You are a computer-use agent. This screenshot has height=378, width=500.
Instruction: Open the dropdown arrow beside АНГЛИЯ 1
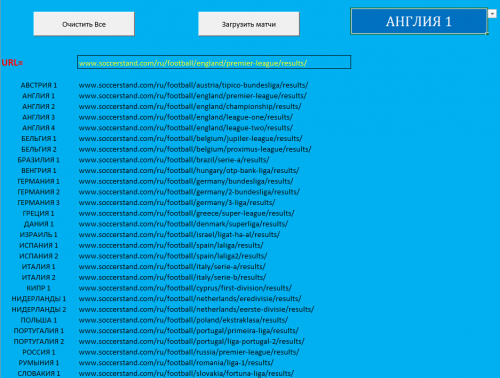click(x=492, y=14)
